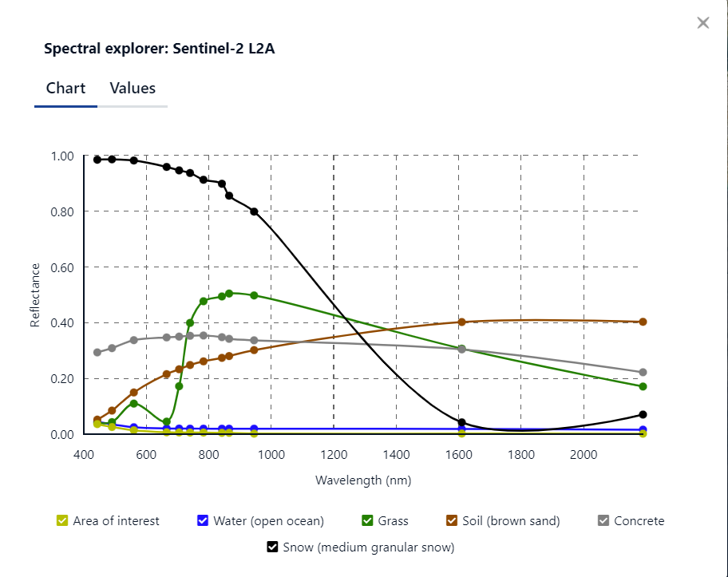
Task: Click Soil data point at 1610 nm
Action: tap(461, 322)
